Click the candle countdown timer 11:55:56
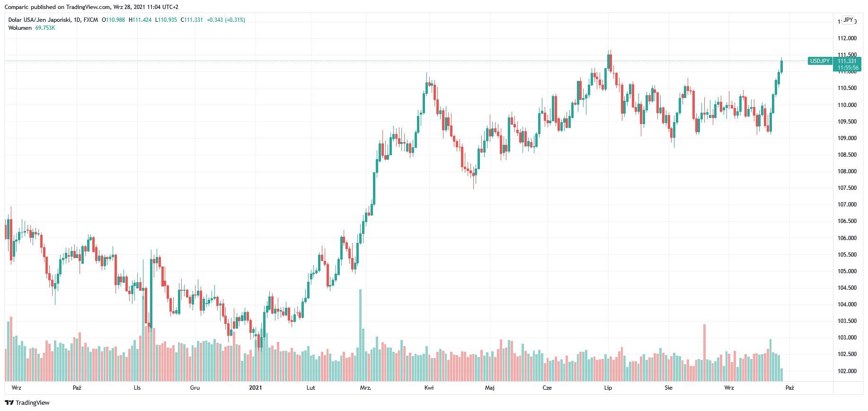 (x=847, y=68)
